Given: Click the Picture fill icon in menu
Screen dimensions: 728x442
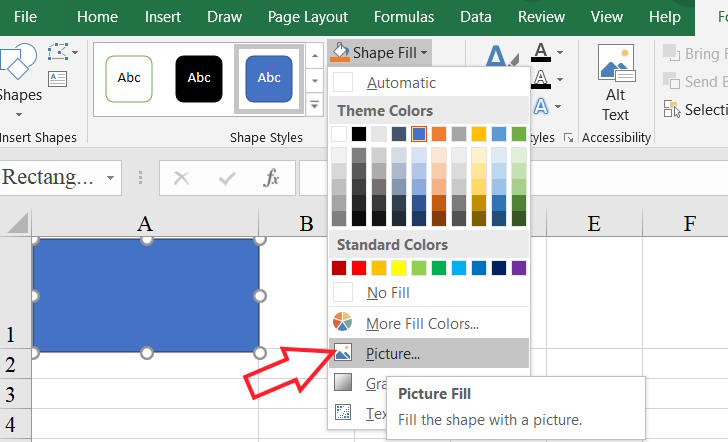Looking at the screenshot, I should coord(343,352).
